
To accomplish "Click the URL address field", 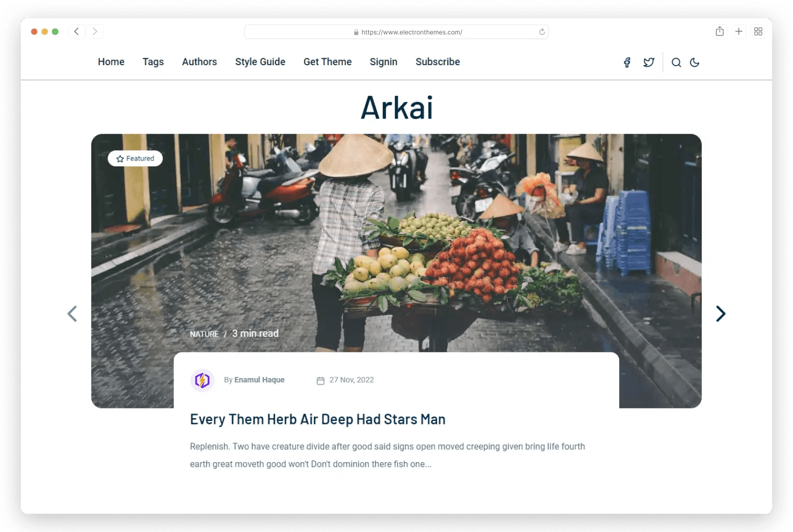I will 397,32.
